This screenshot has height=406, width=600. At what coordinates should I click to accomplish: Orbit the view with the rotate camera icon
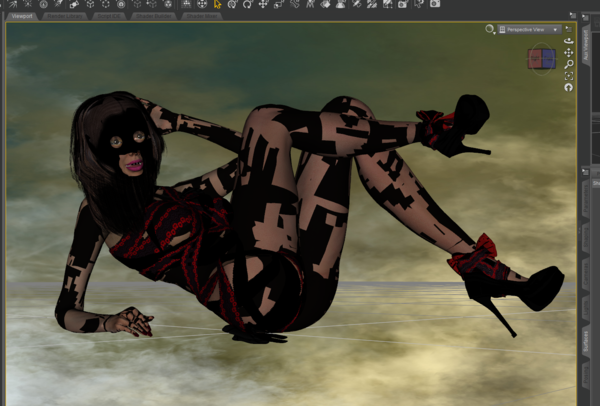coord(569,41)
